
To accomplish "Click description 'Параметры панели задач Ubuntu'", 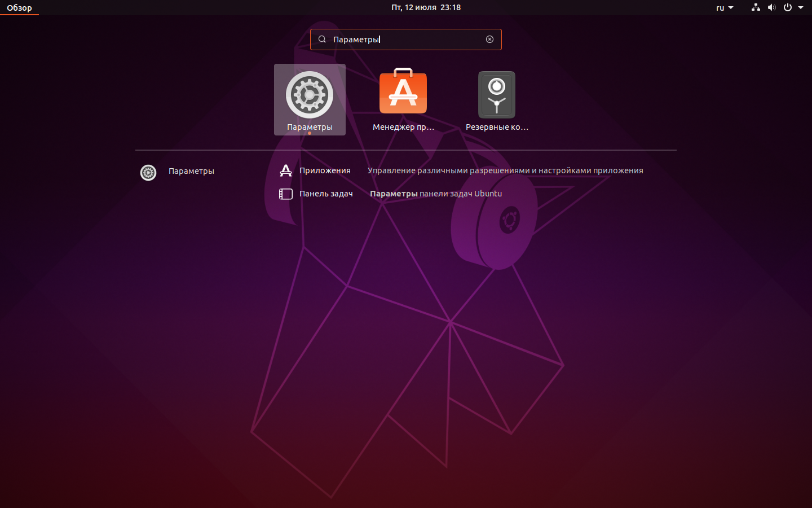I will pyautogui.click(x=436, y=194).
